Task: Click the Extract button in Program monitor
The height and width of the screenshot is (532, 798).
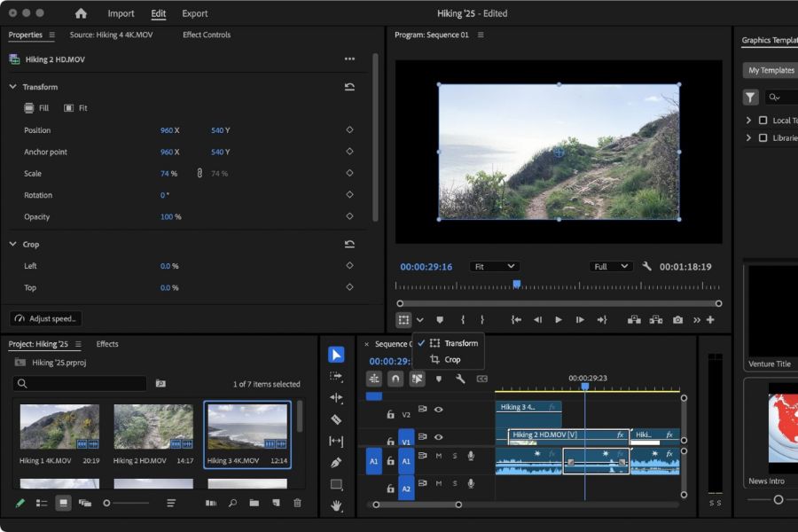Action: click(656, 320)
